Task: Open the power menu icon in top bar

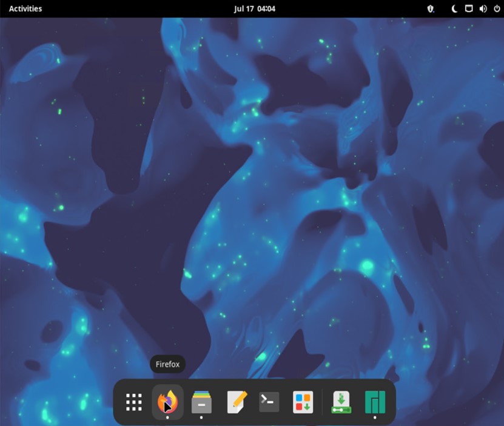Action: point(497,8)
